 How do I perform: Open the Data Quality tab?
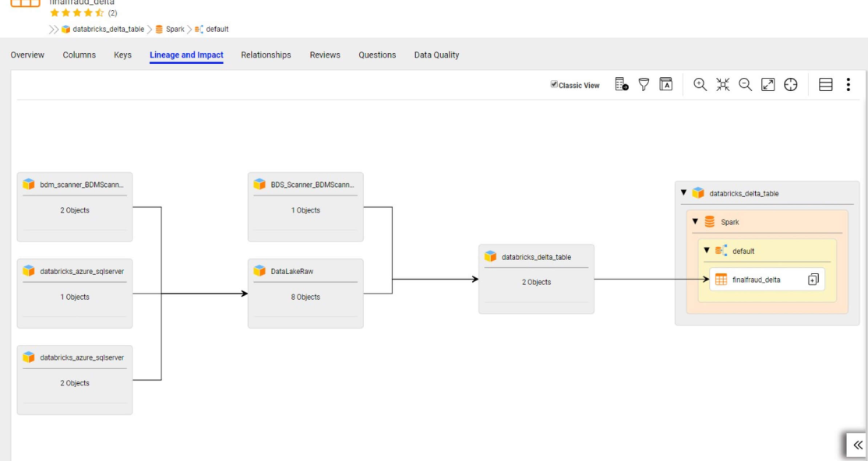(x=436, y=55)
